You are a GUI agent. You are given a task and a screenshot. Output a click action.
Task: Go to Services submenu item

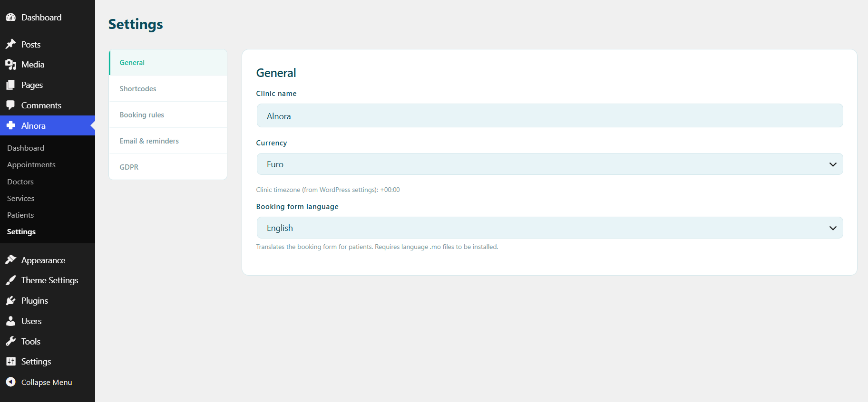(21, 199)
